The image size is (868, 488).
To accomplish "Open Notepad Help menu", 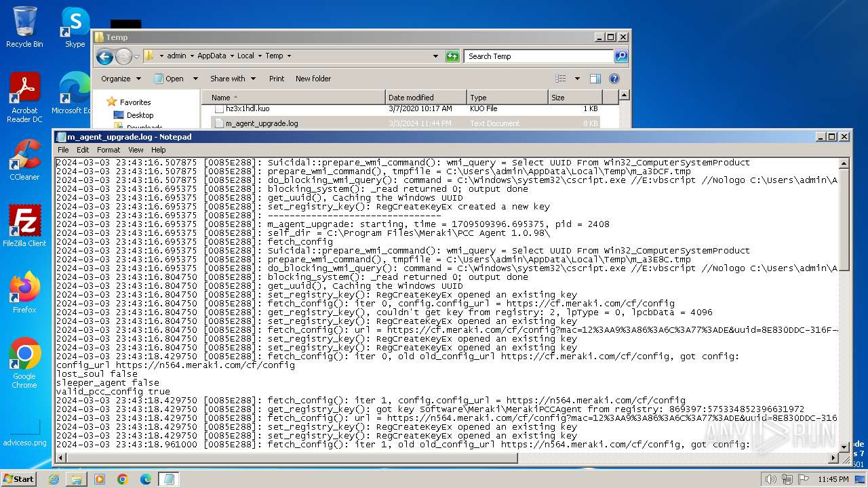I will click(158, 150).
